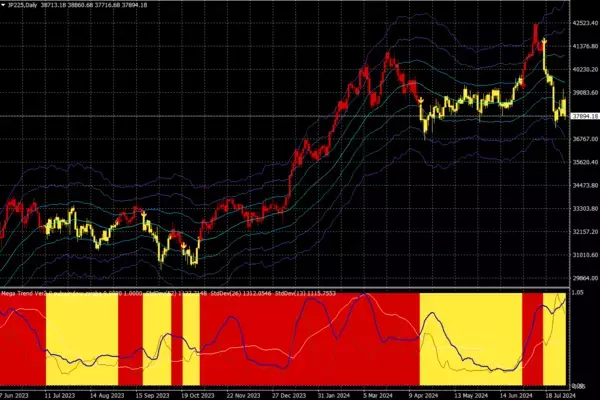Click the 31010.60 price scale value
Screen dimensions: 600x400
pyautogui.click(x=585, y=255)
